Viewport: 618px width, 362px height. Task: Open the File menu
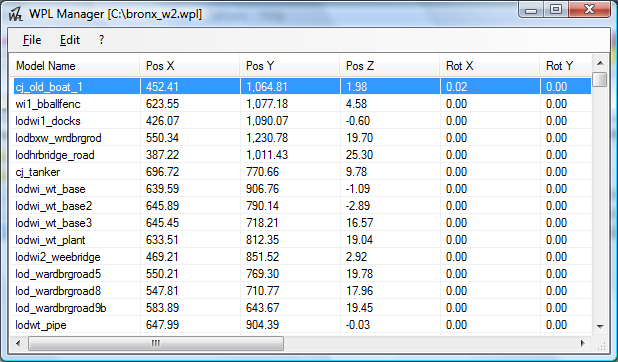coord(32,40)
